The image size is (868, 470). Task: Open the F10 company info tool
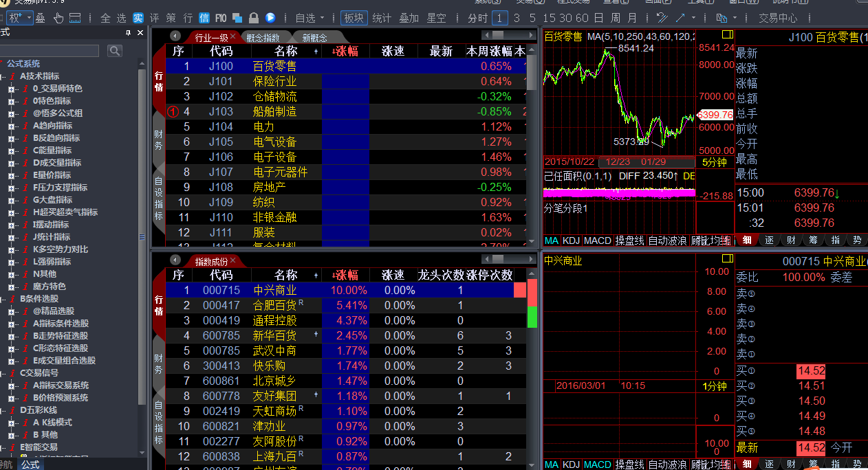pos(221,18)
